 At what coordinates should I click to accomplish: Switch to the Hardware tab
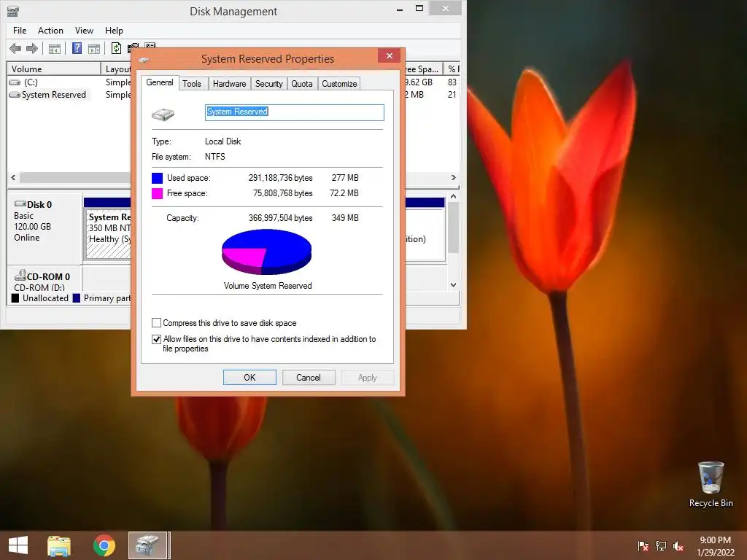(229, 84)
